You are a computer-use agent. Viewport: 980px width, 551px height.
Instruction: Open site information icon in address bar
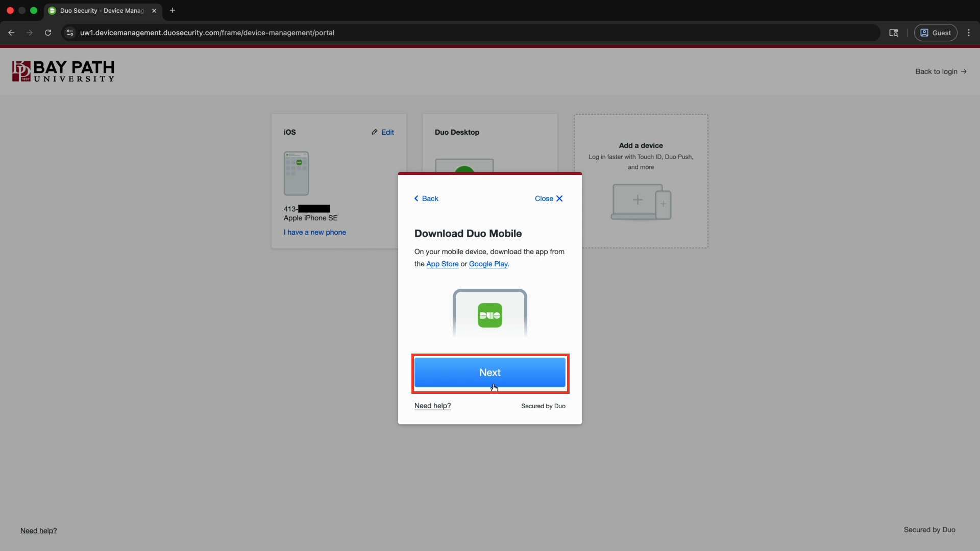click(x=70, y=33)
